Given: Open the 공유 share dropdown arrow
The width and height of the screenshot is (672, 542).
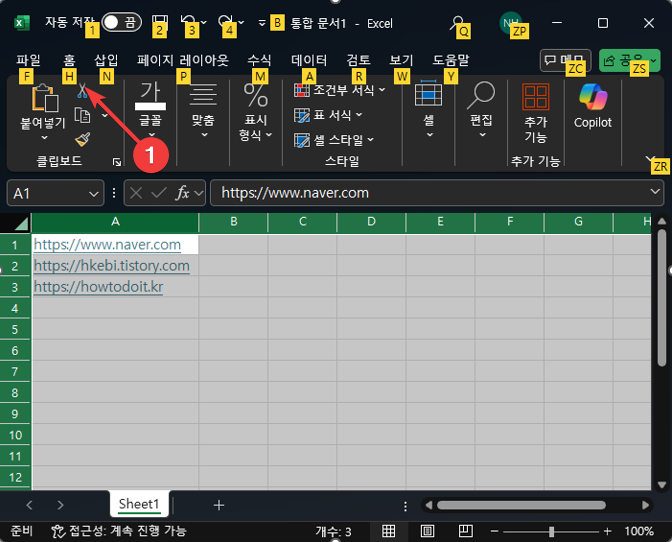Looking at the screenshot, I should point(653,61).
